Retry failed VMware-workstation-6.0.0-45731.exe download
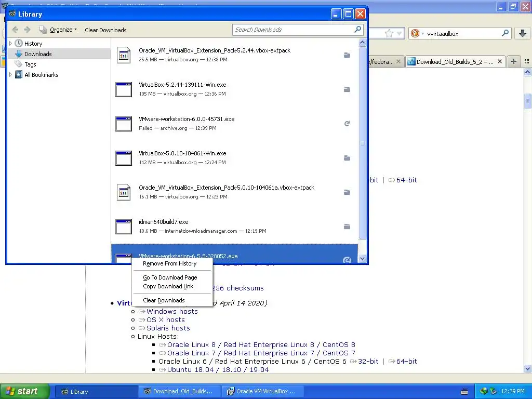 pos(347,124)
